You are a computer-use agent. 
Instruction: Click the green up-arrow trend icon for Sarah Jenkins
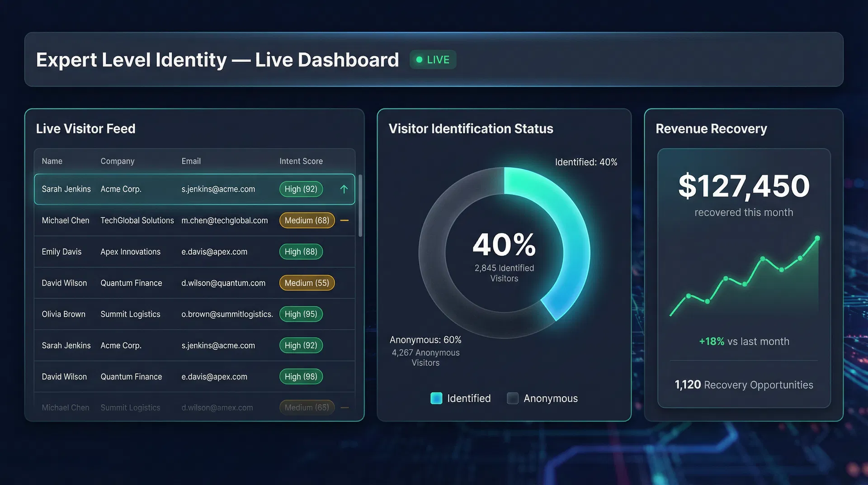pyautogui.click(x=344, y=189)
